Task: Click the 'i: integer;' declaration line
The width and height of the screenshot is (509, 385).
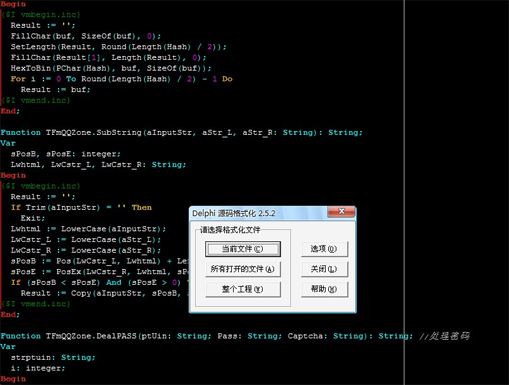Action: coord(38,368)
